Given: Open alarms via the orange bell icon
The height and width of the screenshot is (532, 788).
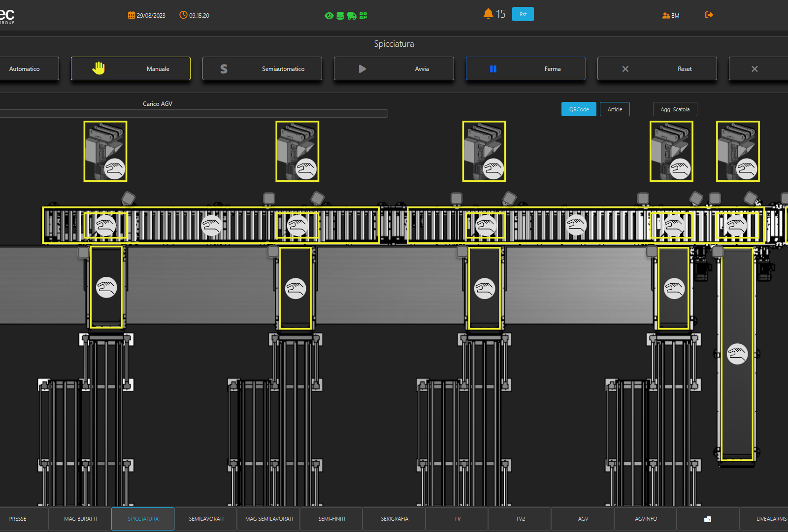Looking at the screenshot, I should [x=488, y=14].
